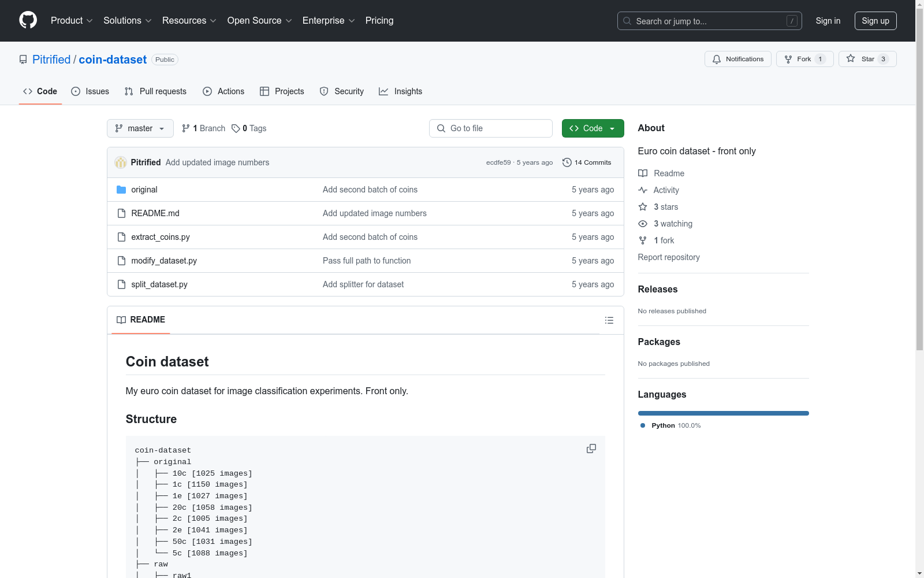The width and height of the screenshot is (924, 578).
Task: View the 14 Commits history
Action: point(587,162)
